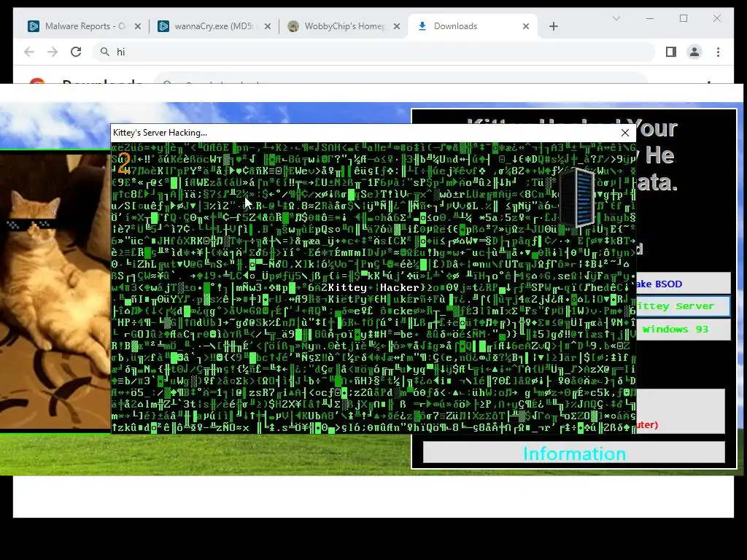Switch to the wannaCry.exe tab
This screenshot has width=747, height=560.
pos(214,26)
